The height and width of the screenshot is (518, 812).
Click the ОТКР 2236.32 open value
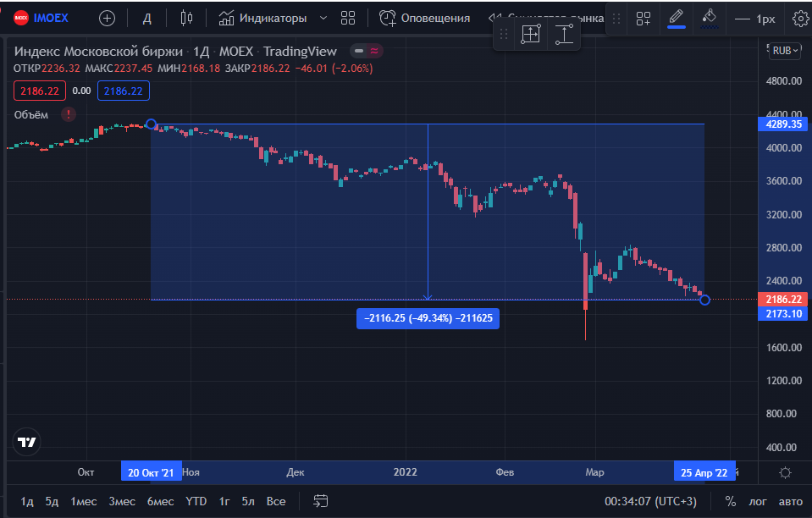(x=61, y=69)
